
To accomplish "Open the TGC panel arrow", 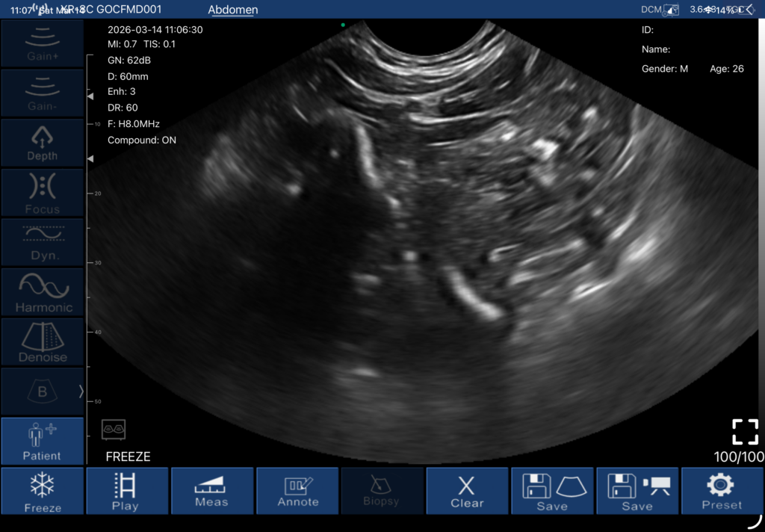I will tap(749, 10).
